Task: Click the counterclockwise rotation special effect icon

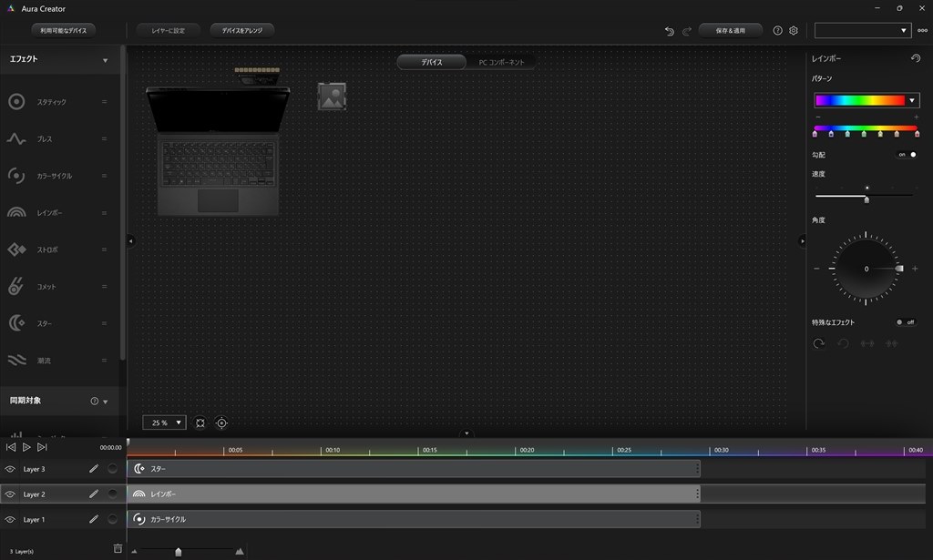Action: (843, 343)
